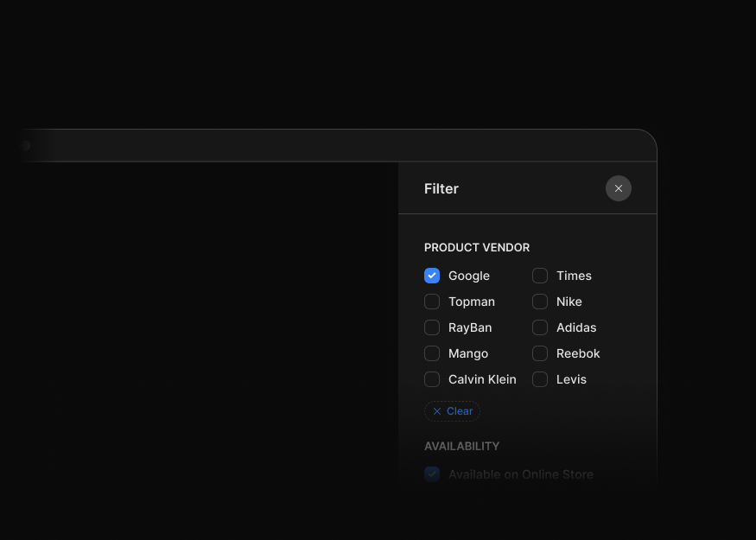
Task: Enable the Reebok filter checkbox
Action: pyautogui.click(x=540, y=353)
